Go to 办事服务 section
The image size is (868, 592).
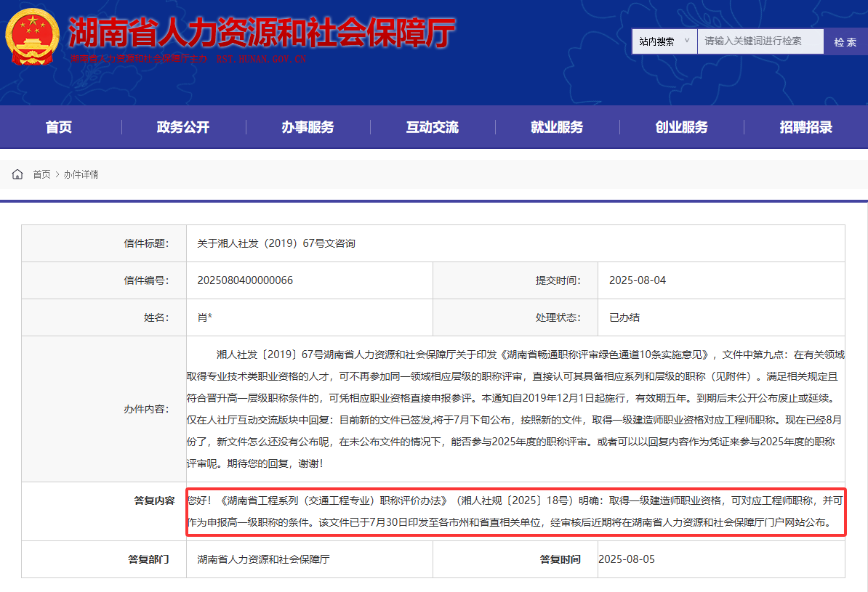pos(308,127)
